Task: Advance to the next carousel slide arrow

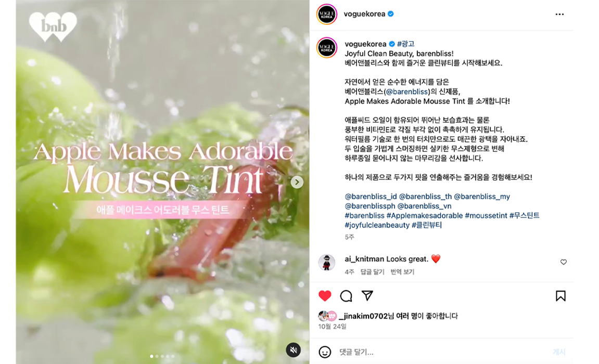Action: 297,182
